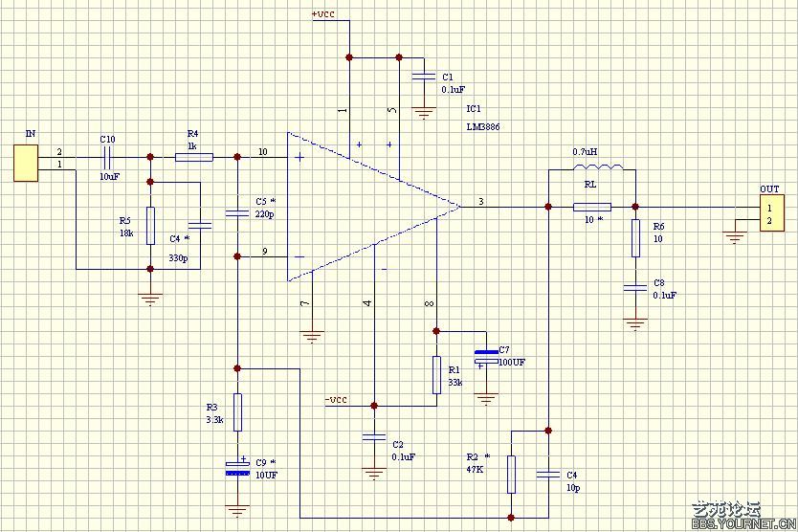Click the RL designator text

click(589, 185)
